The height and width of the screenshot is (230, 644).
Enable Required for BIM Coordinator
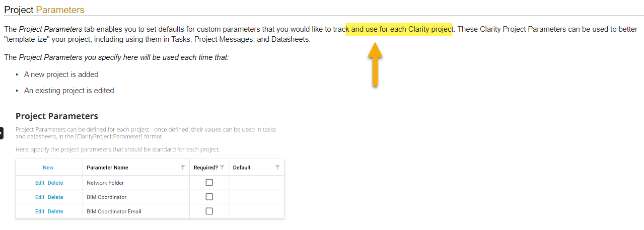[209, 197]
